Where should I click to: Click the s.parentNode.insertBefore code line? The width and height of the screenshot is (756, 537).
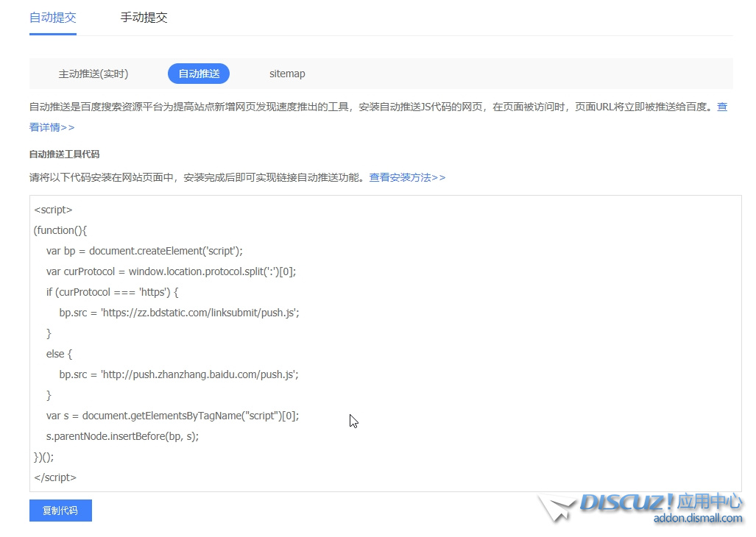(x=122, y=436)
